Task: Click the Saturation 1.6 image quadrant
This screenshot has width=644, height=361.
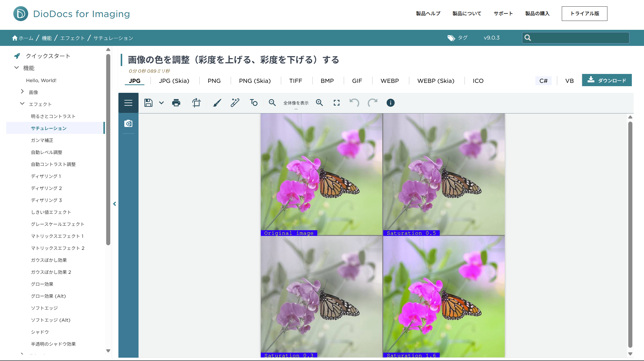Action: point(444,296)
